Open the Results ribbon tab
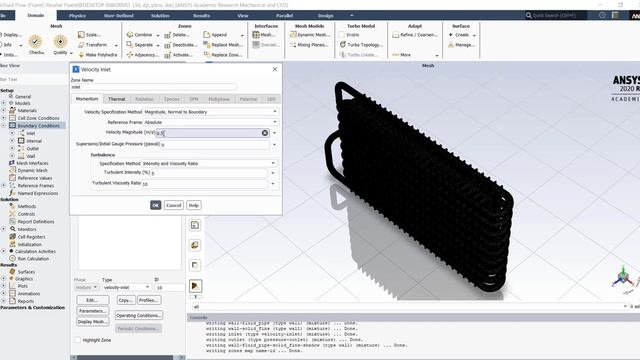This screenshot has width=640, height=360. coord(202,16)
